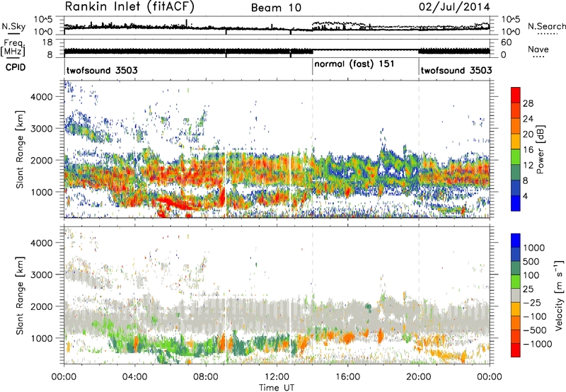Click the blue bottom segment of the power colorbar
566x392 pixels.
tap(516, 203)
